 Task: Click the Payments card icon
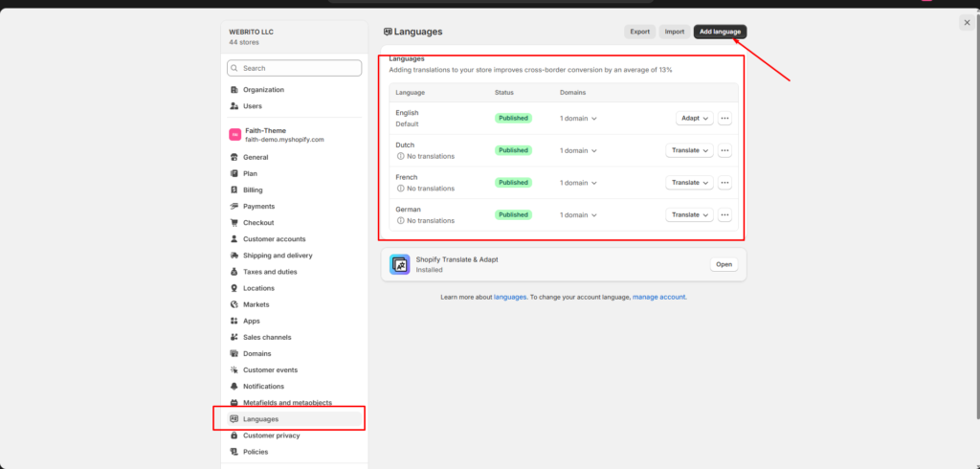pos(234,206)
